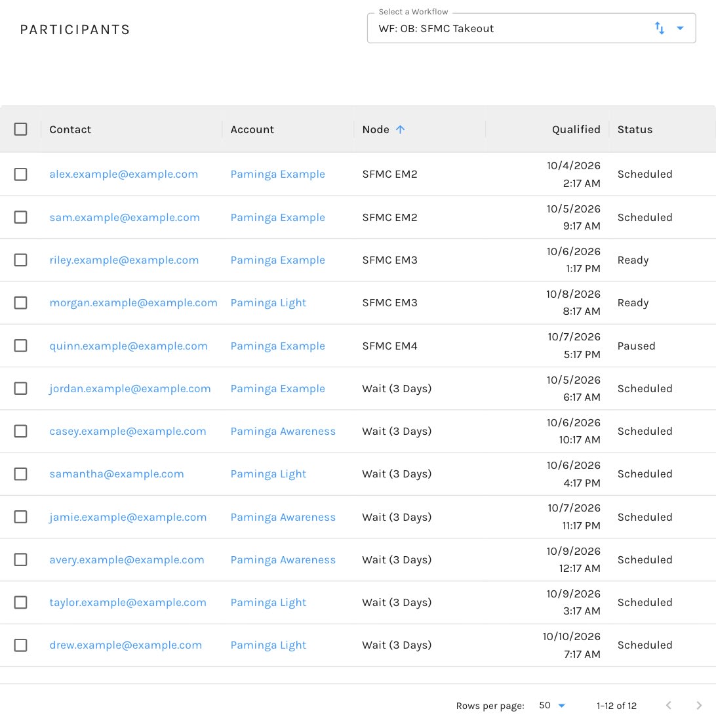Select the drew.example@example.com row checkbox
The image size is (716, 728).
20,645
